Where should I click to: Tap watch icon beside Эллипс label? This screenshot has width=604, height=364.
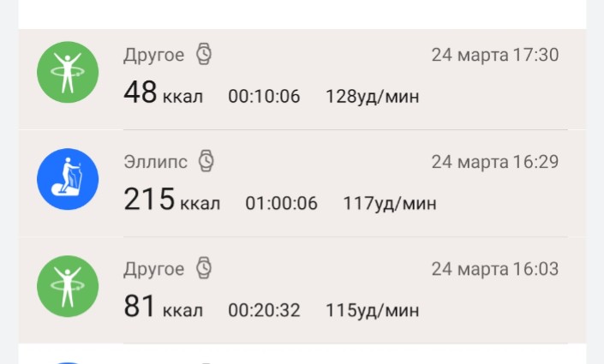(x=206, y=160)
